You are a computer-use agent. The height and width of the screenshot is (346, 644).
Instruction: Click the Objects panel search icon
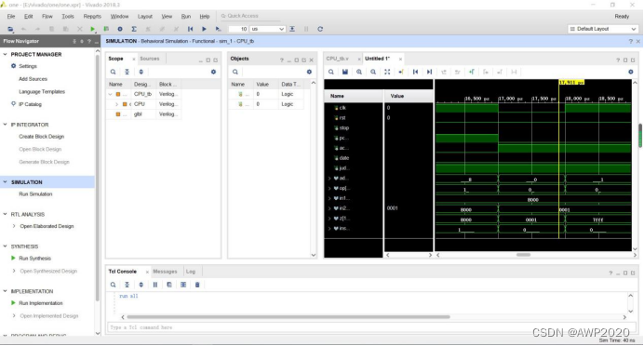click(x=235, y=72)
